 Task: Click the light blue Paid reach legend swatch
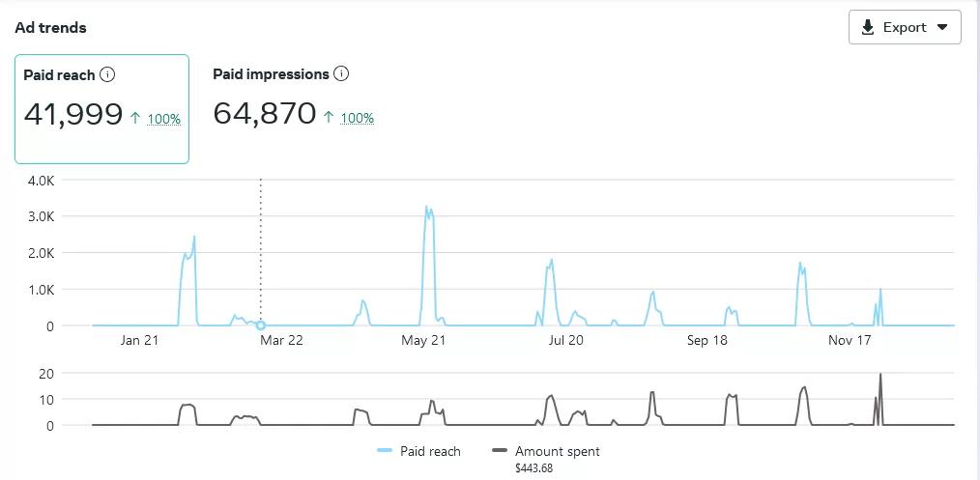[384, 451]
